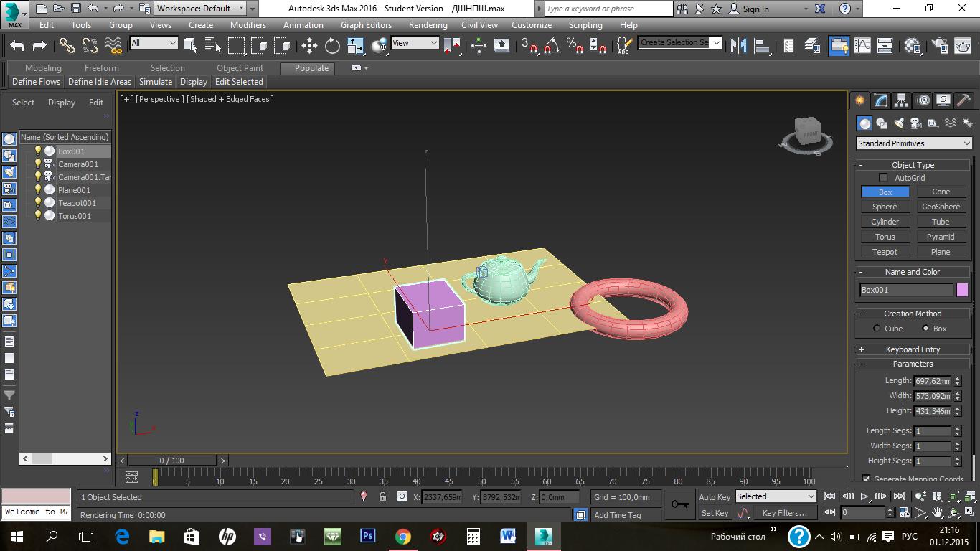Select the Cube creation method
Image resolution: width=980 pixels, height=551 pixels.
(877, 329)
